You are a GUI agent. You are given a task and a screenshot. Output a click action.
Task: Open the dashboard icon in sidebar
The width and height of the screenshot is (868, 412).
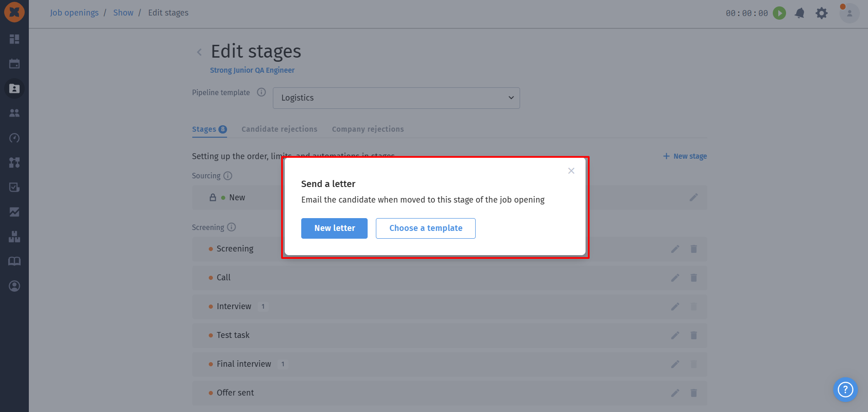[14, 39]
